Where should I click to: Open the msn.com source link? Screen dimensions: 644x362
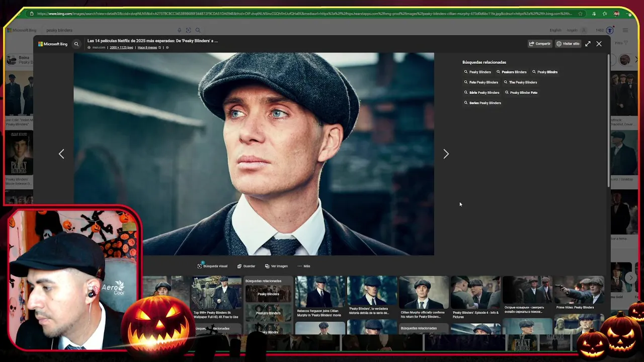tap(99, 47)
